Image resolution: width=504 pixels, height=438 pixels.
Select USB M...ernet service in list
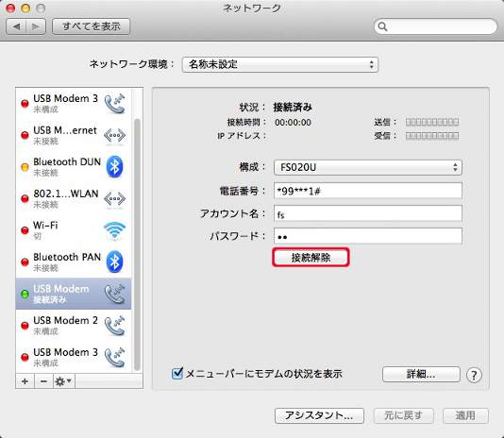[74, 135]
